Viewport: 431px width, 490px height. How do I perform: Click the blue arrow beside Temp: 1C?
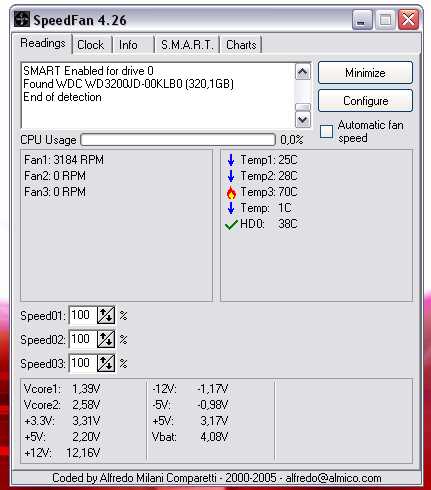[231, 208]
